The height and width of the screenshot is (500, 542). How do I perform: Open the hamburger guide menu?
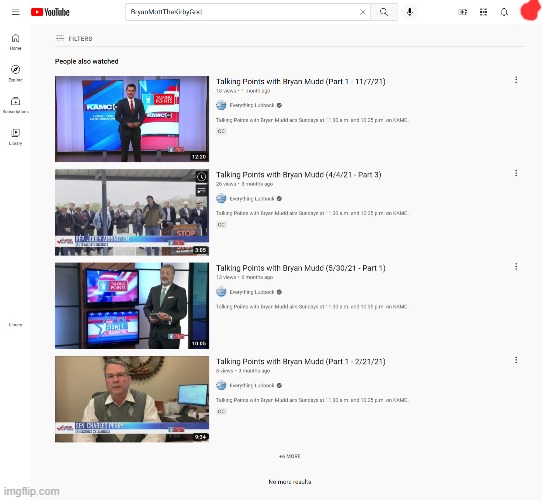(16, 12)
